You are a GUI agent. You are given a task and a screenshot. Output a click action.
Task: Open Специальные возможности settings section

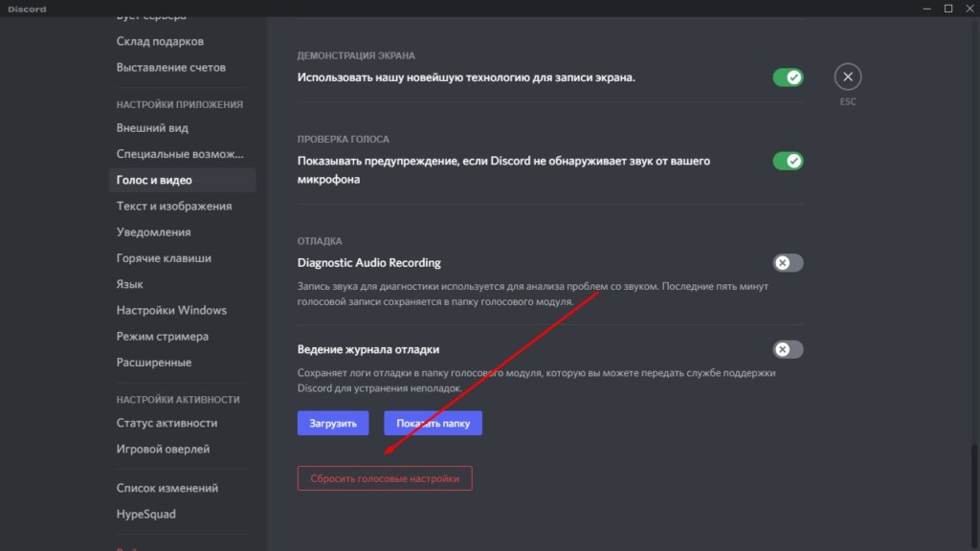pyautogui.click(x=182, y=154)
